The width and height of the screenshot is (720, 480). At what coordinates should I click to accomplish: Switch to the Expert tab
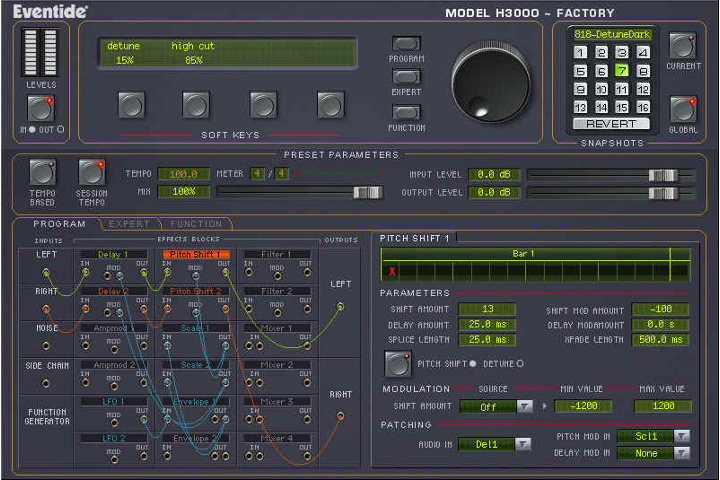(x=128, y=224)
